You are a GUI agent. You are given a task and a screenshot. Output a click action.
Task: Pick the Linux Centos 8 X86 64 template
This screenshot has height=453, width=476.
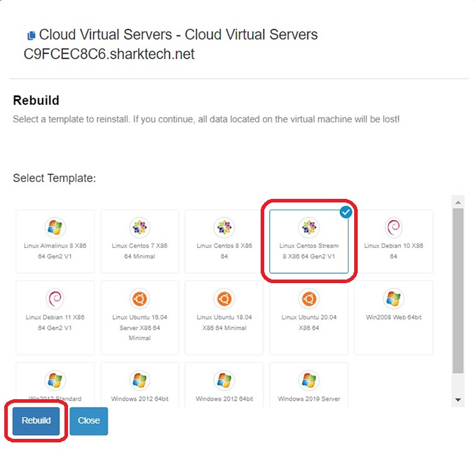(224, 241)
